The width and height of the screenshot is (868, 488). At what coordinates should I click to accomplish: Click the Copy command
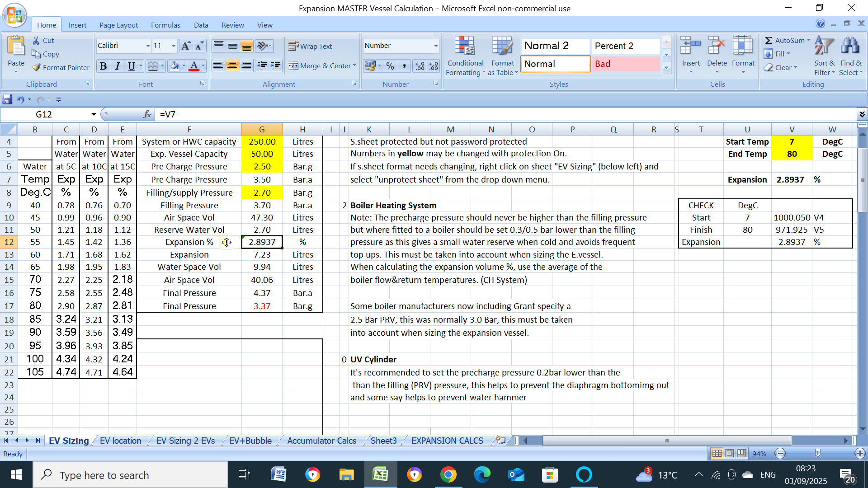click(x=45, y=54)
